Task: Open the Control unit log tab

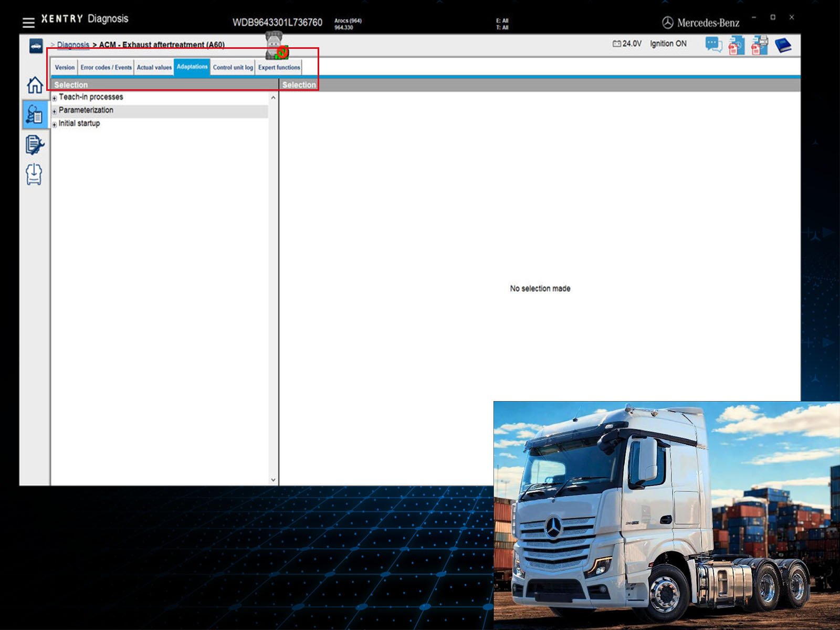Action: tap(233, 68)
